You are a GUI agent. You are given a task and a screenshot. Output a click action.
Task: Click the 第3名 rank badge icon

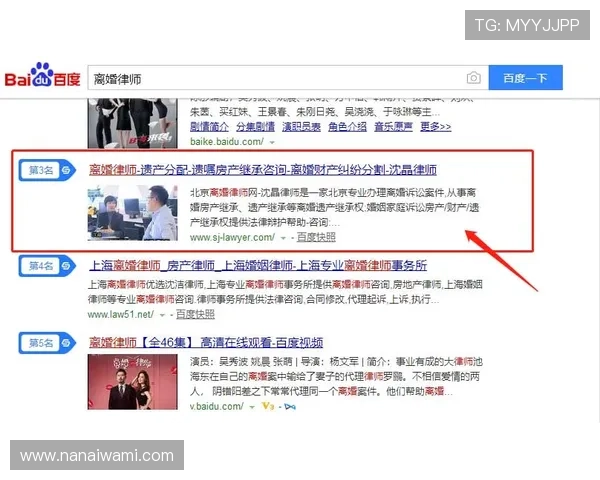[x=47, y=170]
